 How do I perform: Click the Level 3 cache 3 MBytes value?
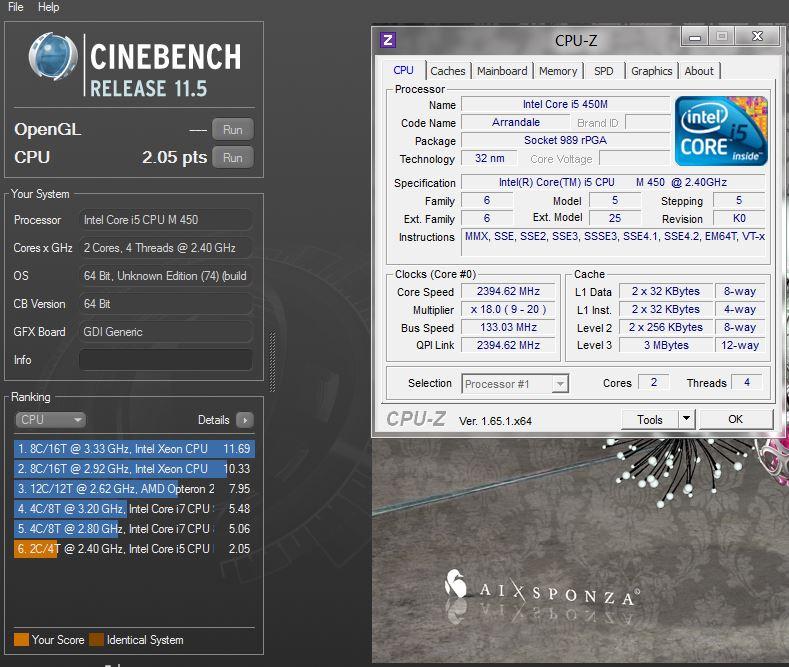coord(666,345)
